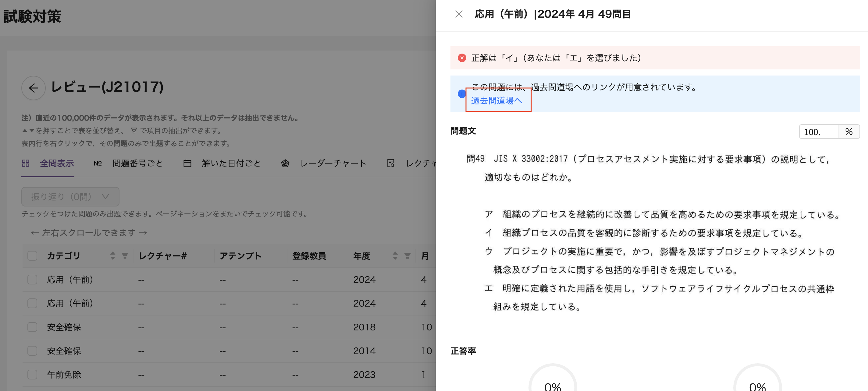This screenshot has height=391, width=868.
Task: Check the 安全確保 2018 row checkbox
Action: pyautogui.click(x=32, y=327)
